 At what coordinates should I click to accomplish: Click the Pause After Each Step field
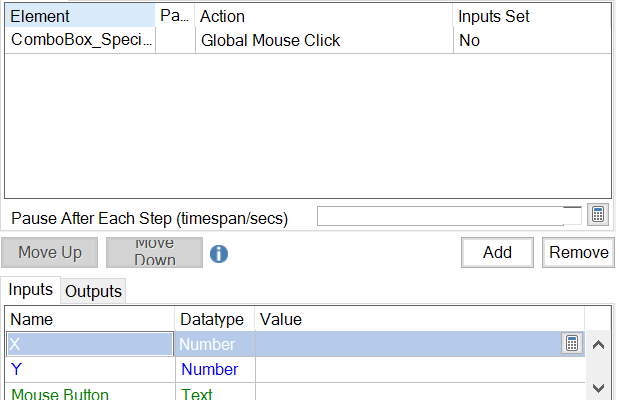tap(440, 216)
